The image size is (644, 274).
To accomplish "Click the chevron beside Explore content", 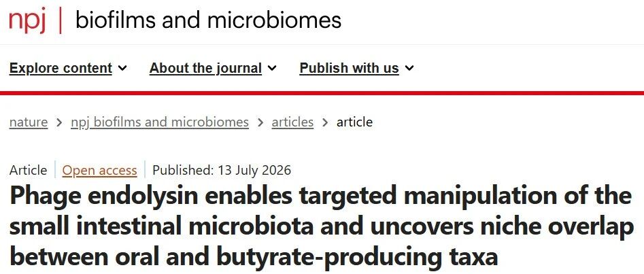I will coord(122,68).
